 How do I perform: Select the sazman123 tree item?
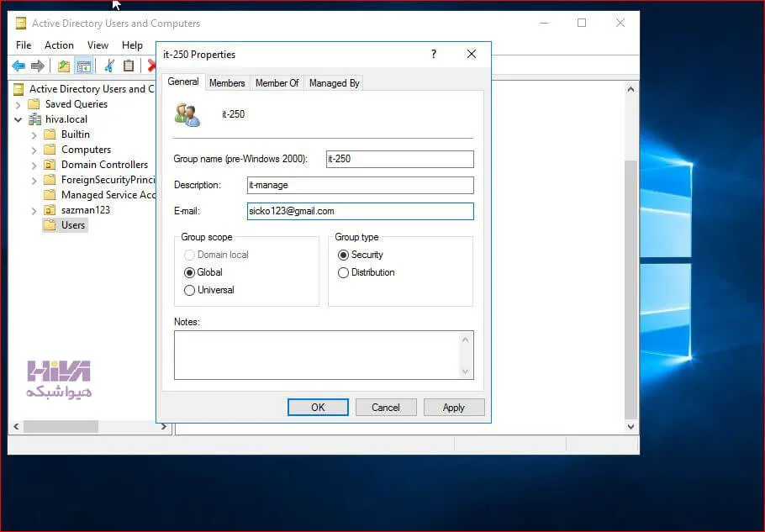point(86,209)
